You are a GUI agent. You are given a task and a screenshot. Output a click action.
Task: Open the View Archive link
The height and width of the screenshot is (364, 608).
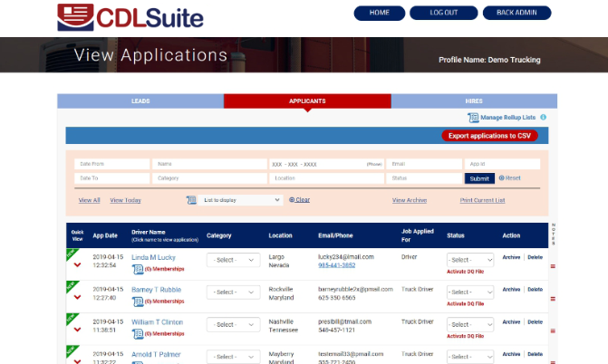(409, 200)
